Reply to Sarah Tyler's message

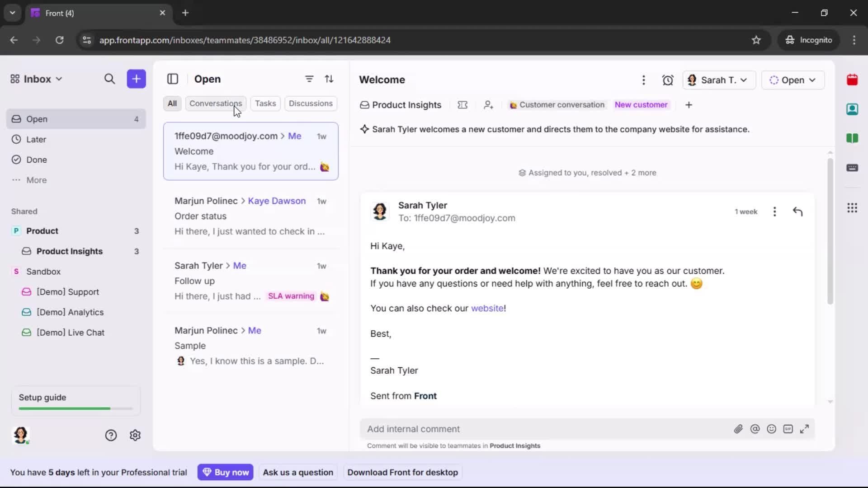798,211
